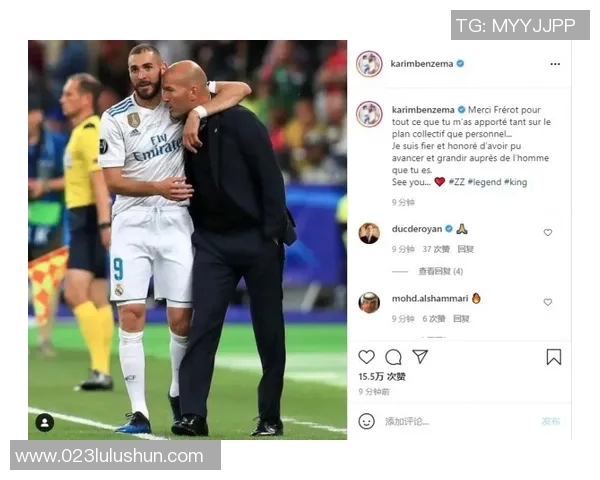Expand view replies (4) under ducderoyan
This screenshot has width=600, height=480.
click(x=440, y=271)
